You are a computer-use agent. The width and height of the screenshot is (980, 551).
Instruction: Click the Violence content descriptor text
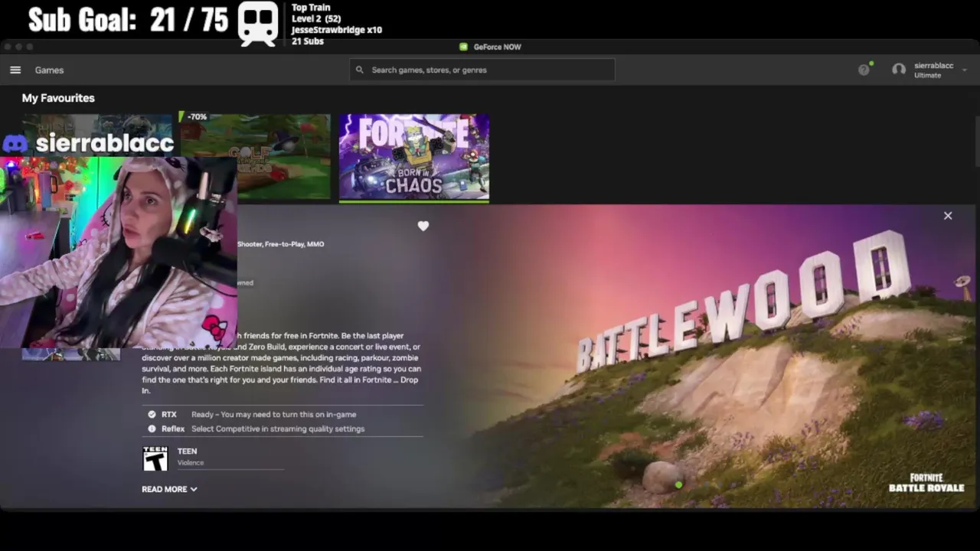[x=191, y=462]
